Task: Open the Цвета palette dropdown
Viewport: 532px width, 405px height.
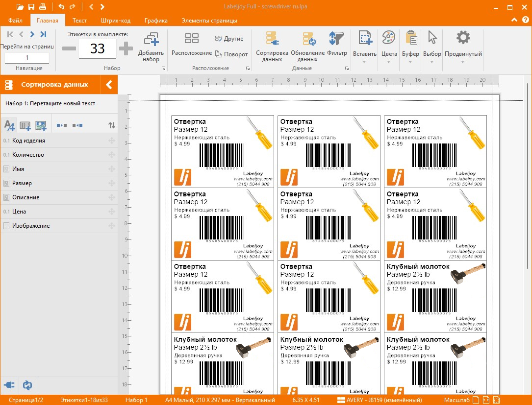Action: click(389, 48)
